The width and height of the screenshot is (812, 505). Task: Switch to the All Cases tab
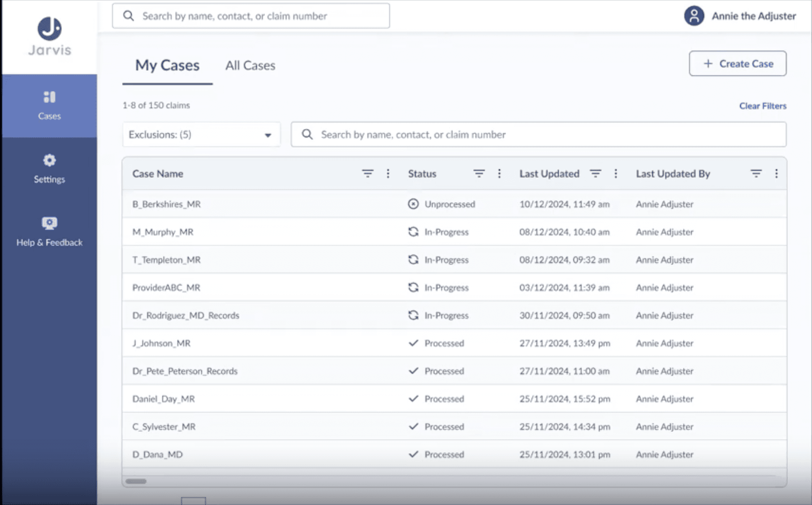pos(250,65)
